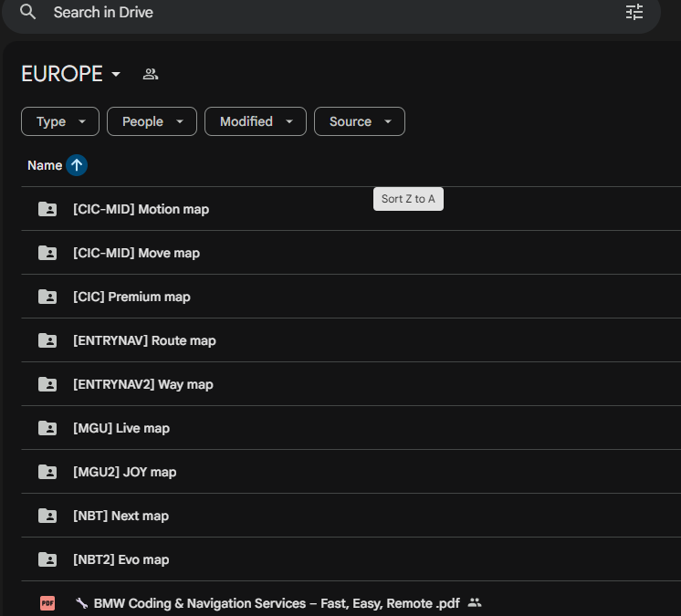Open BMW Coding & Navigation Services PDF

pos(277,603)
